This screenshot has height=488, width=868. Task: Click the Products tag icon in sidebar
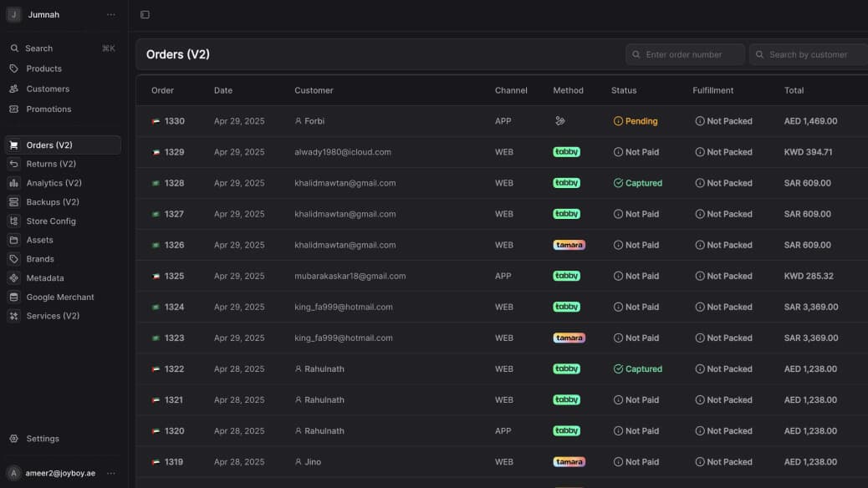(13, 69)
